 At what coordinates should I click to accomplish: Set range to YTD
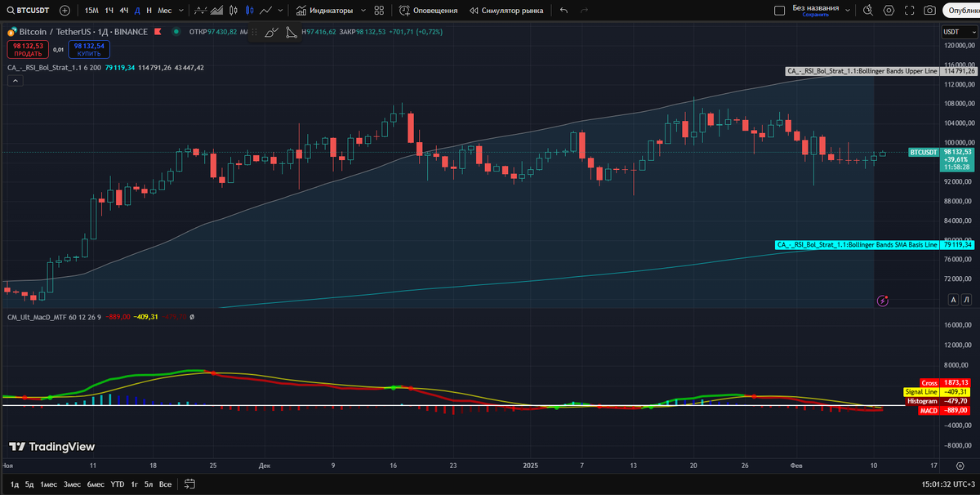click(118, 484)
